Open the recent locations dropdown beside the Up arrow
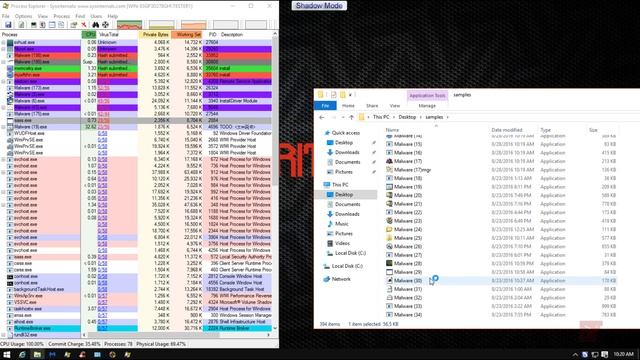The image size is (640, 360). [343, 117]
